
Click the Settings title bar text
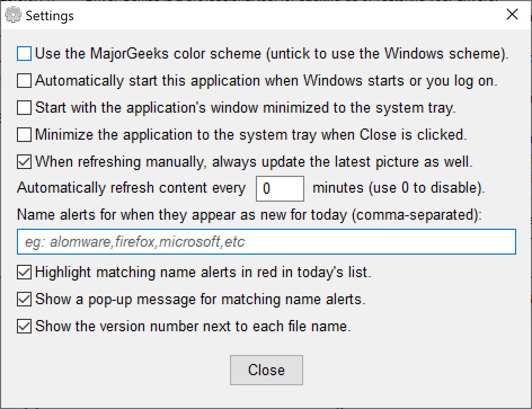click(50, 16)
